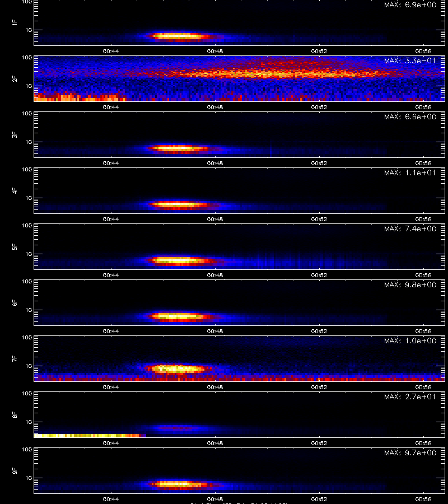The width and height of the screenshot is (448, 504).
Task: Click the bright peak in the 9F spectrogram
Action: [x=179, y=484]
